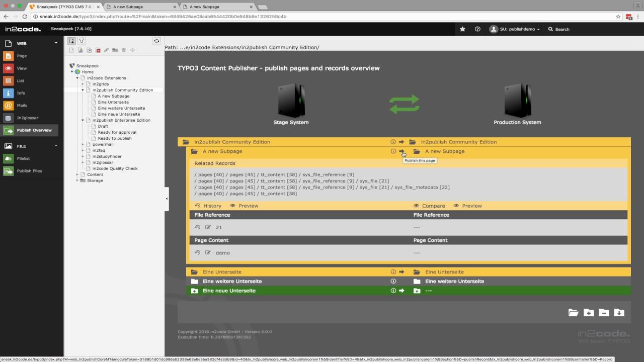Edit File Reference 21 record
The image size is (644, 362).
click(208, 227)
